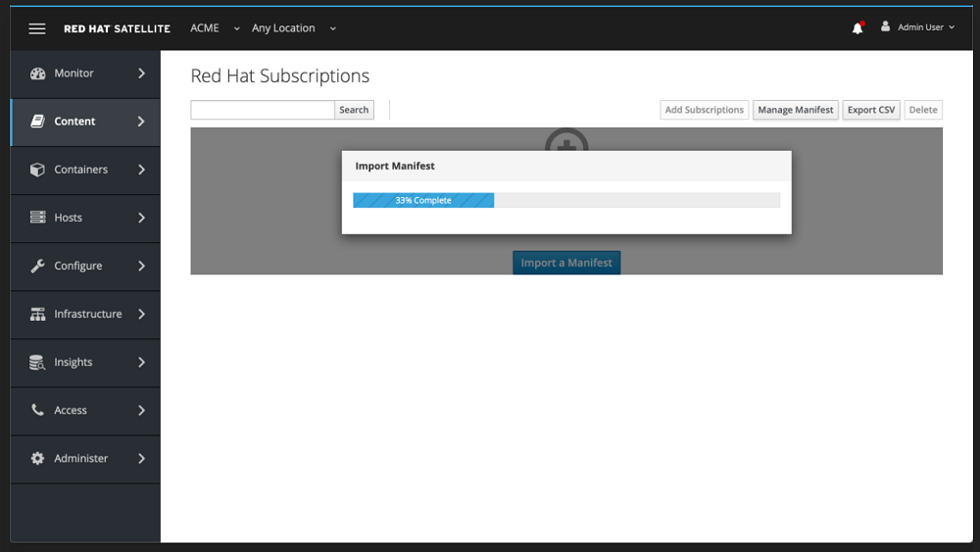Click the Monitor dashboard icon
Screen dimensions: 980x552
38,74
